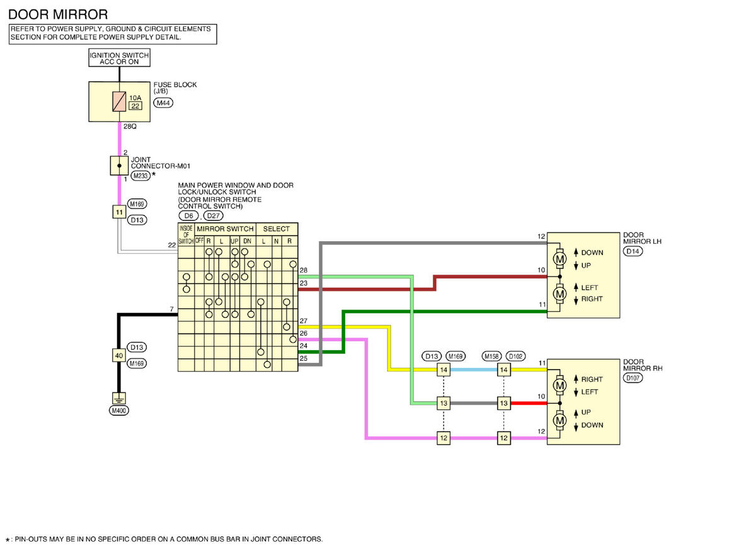Click switch pin number 27
Image resolution: width=756 pixels, height=553 pixels.
[x=304, y=321]
